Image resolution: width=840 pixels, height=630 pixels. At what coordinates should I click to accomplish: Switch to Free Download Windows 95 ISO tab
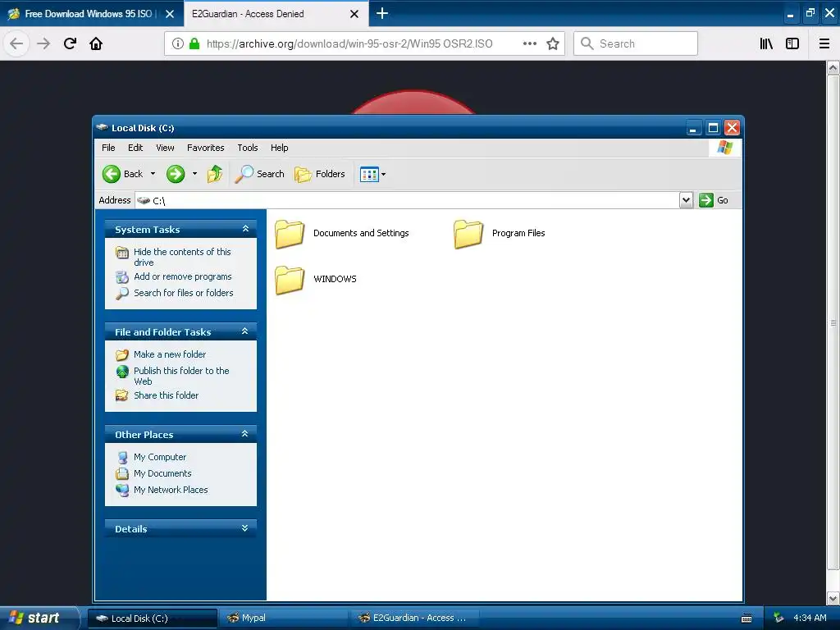coord(91,14)
